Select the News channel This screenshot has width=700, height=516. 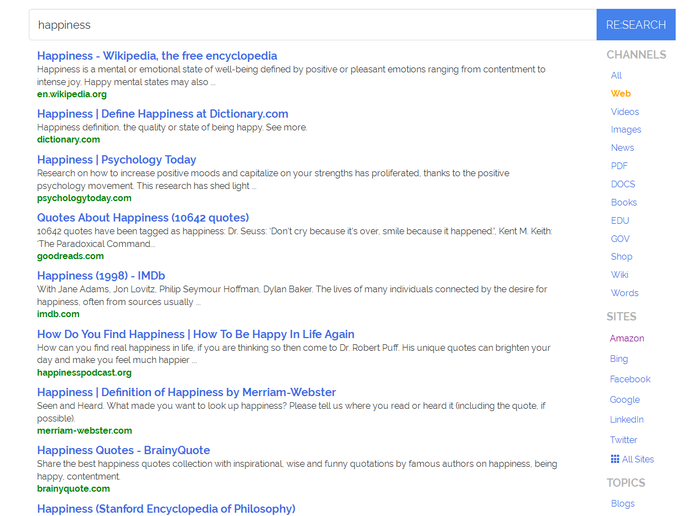[x=622, y=148]
